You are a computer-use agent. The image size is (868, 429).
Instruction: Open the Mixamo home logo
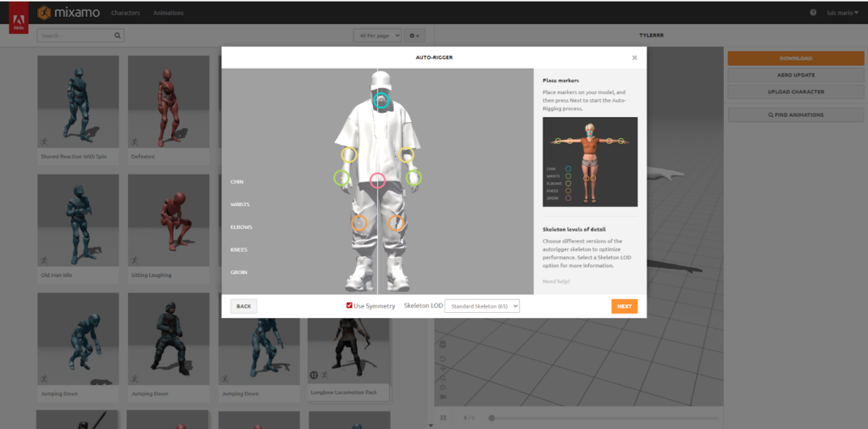69,12
